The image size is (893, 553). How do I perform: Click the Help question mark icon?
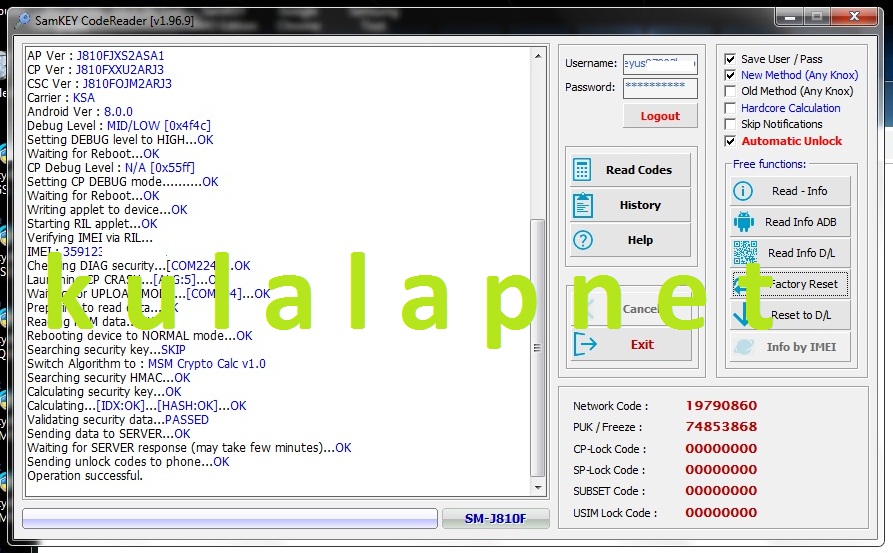coord(583,240)
